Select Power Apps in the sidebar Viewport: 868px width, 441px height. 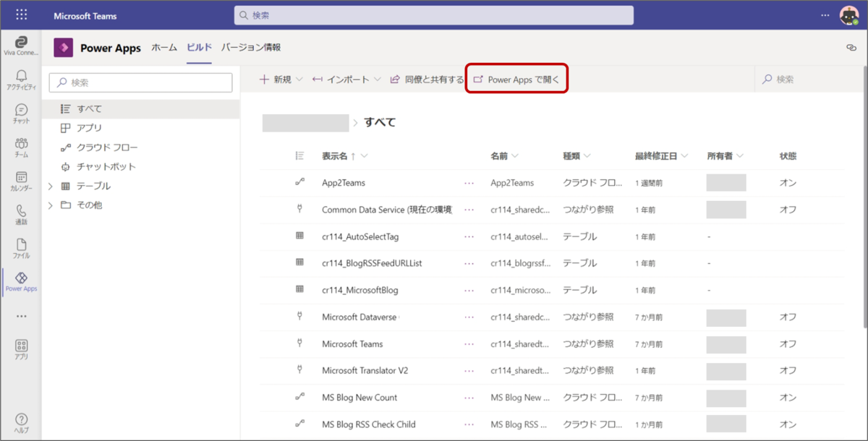click(21, 282)
